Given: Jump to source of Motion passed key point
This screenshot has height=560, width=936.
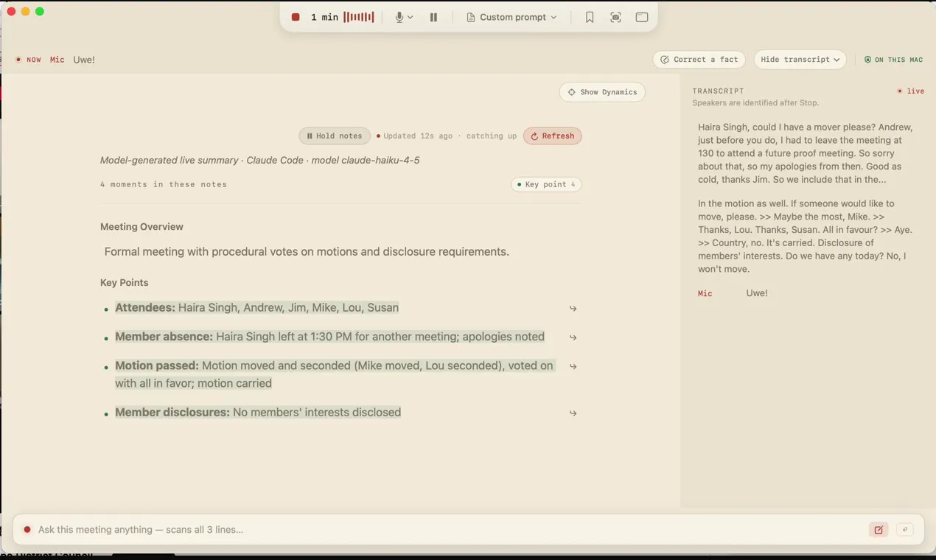Looking at the screenshot, I should coord(573,366).
